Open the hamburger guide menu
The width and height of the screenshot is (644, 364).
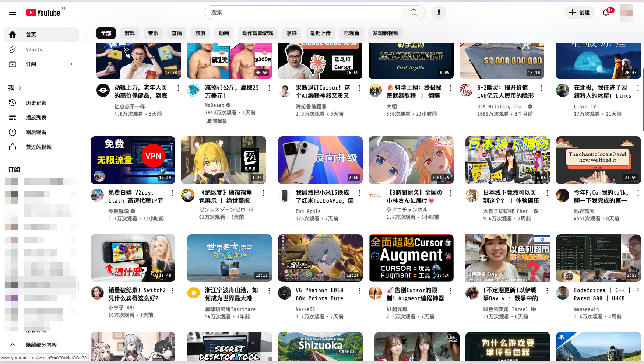click(13, 13)
